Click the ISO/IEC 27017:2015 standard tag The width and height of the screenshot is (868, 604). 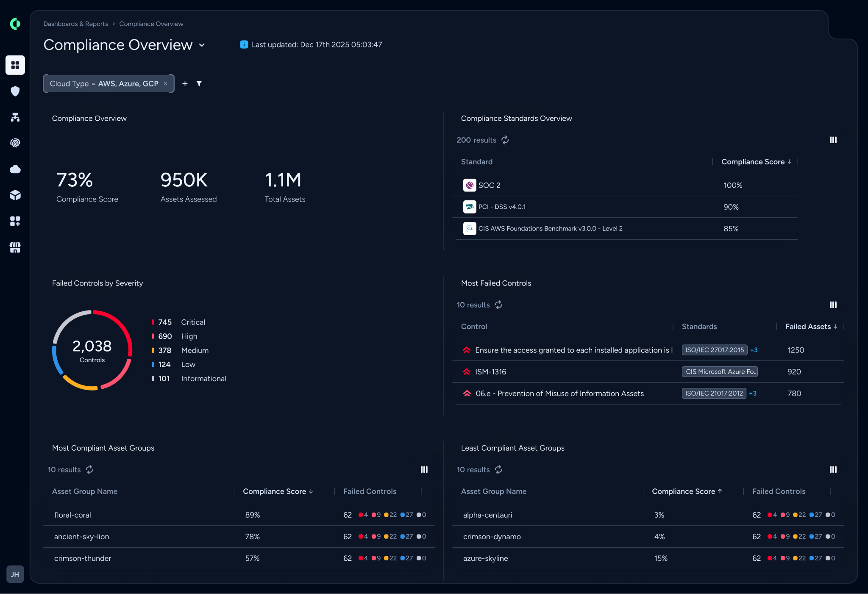coord(715,350)
